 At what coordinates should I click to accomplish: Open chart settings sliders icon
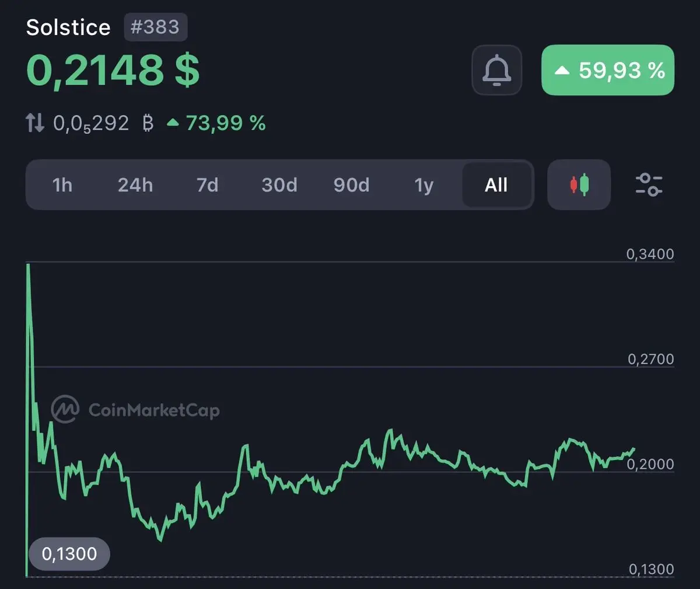(649, 184)
